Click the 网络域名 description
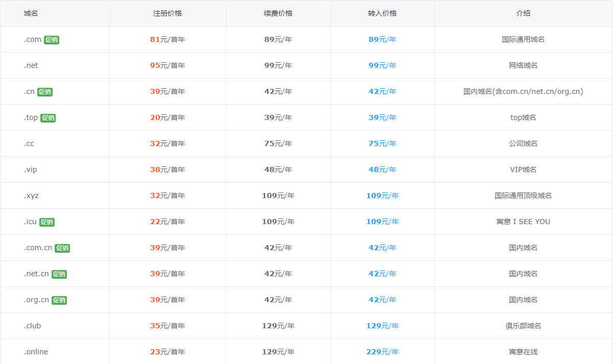The image size is (613, 364). 523,65
